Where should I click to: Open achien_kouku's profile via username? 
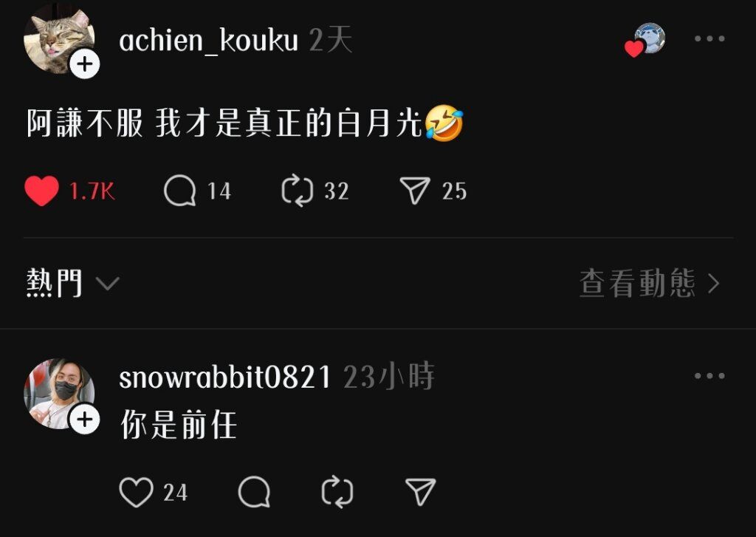208,40
